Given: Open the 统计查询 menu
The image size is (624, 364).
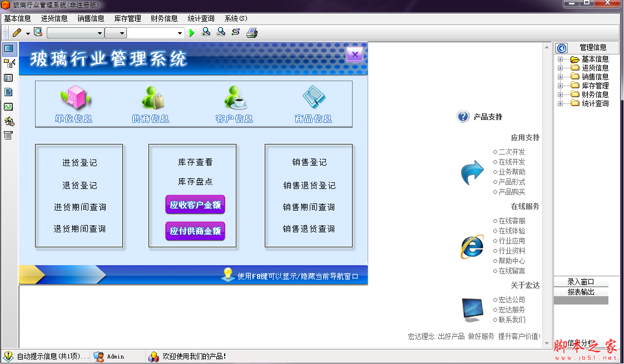Looking at the screenshot, I should pos(201,19).
